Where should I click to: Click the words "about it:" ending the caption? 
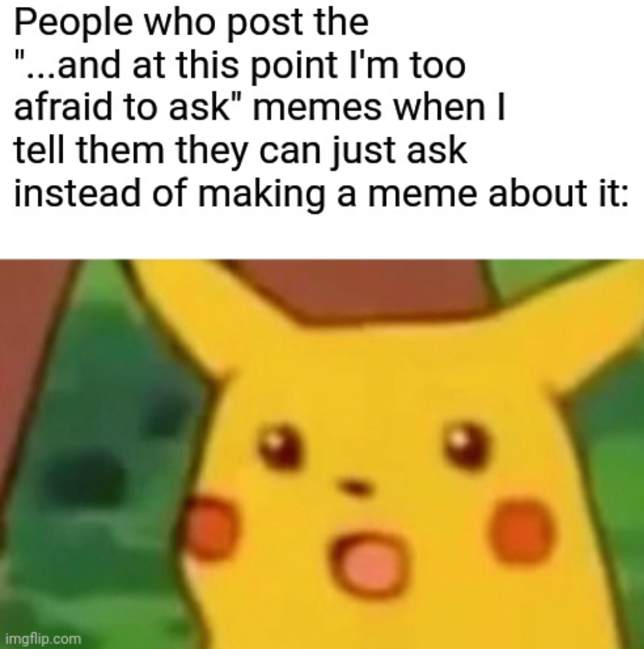tap(558, 193)
